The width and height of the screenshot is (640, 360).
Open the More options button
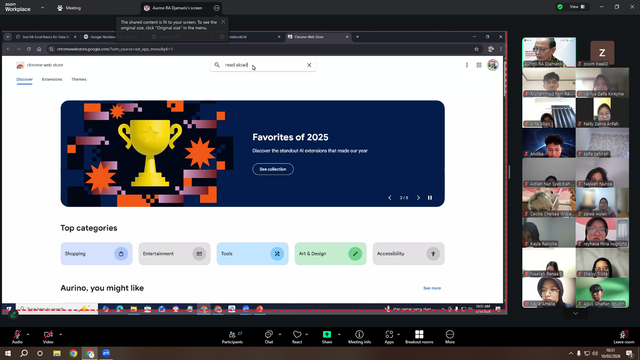pyautogui.click(x=450, y=337)
